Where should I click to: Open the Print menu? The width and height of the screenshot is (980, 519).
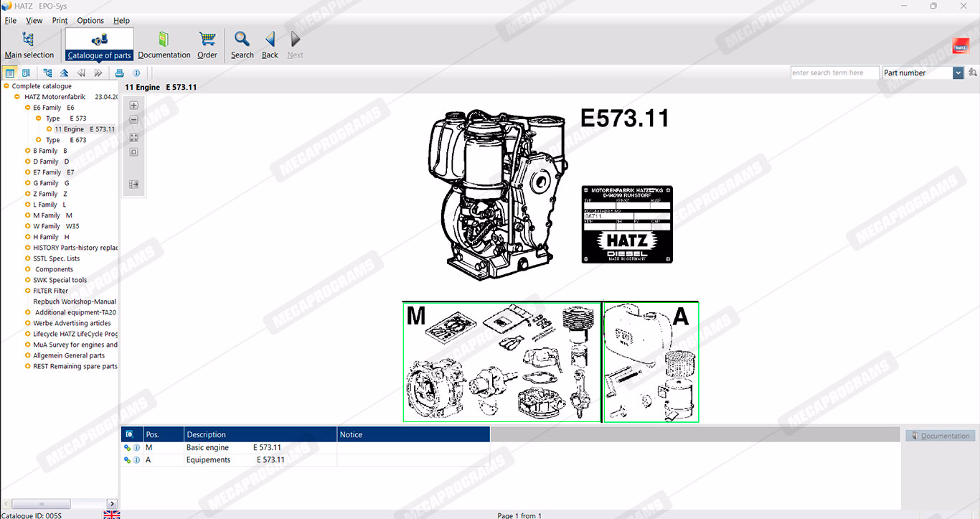pos(60,21)
